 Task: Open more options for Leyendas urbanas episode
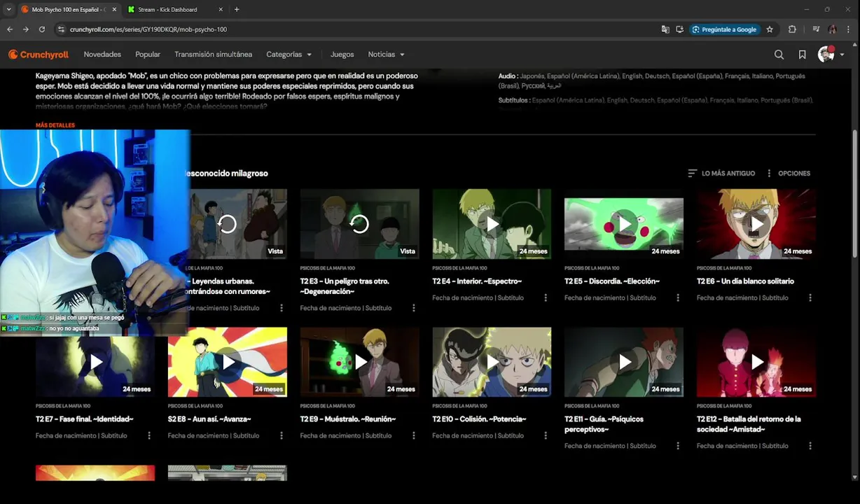tap(282, 308)
